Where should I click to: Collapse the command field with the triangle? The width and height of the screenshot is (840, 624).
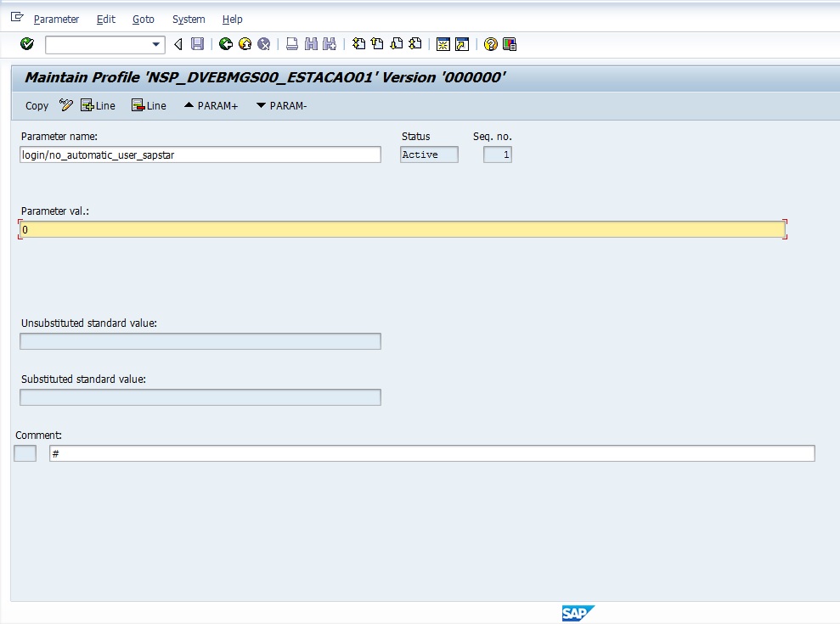click(178, 44)
